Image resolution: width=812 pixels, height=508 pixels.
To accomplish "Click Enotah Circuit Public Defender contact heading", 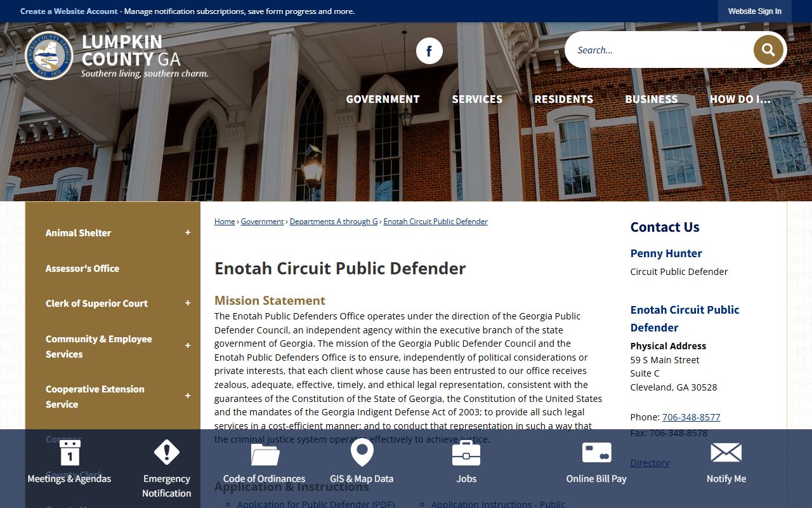I will (685, 319).
